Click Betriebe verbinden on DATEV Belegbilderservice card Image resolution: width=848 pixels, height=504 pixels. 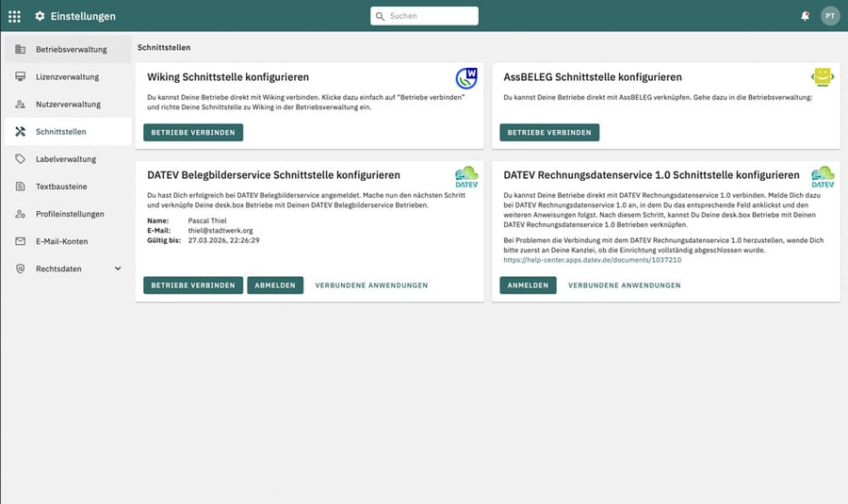(193, 285)
